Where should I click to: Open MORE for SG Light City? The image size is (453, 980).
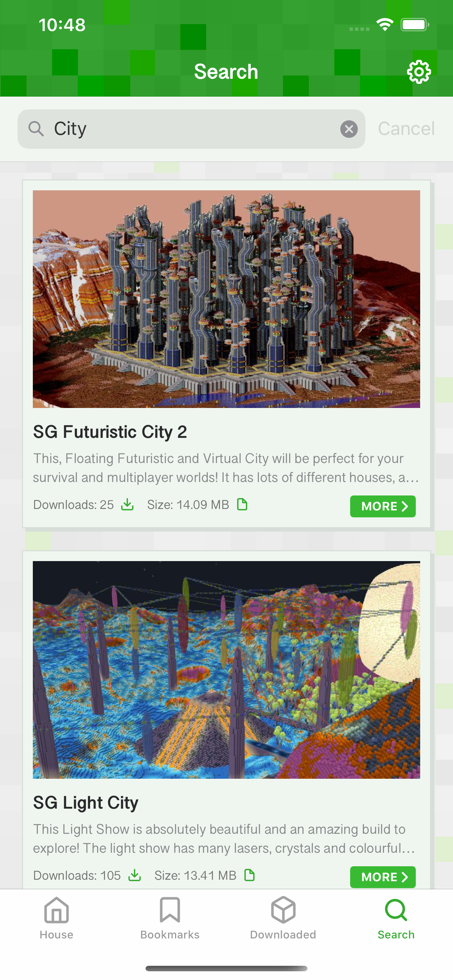pos(383,877)
